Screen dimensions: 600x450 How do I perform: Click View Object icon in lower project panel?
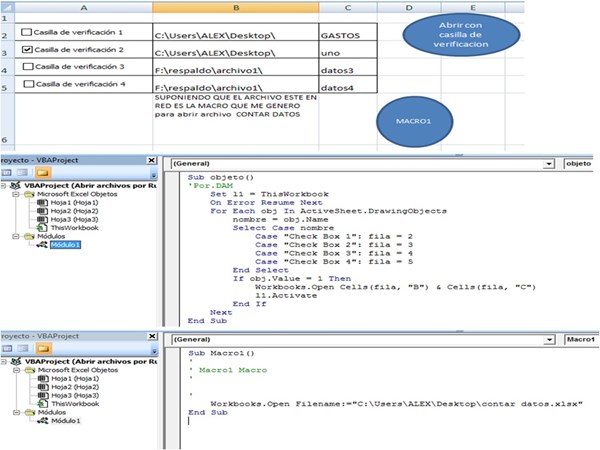tap(23, 349)
